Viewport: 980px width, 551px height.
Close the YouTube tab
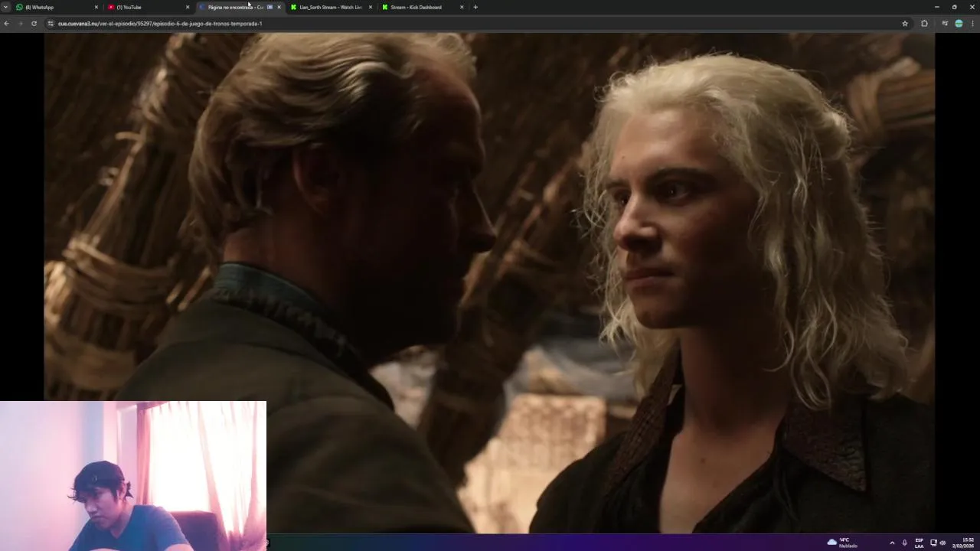[x=188, y=7]
